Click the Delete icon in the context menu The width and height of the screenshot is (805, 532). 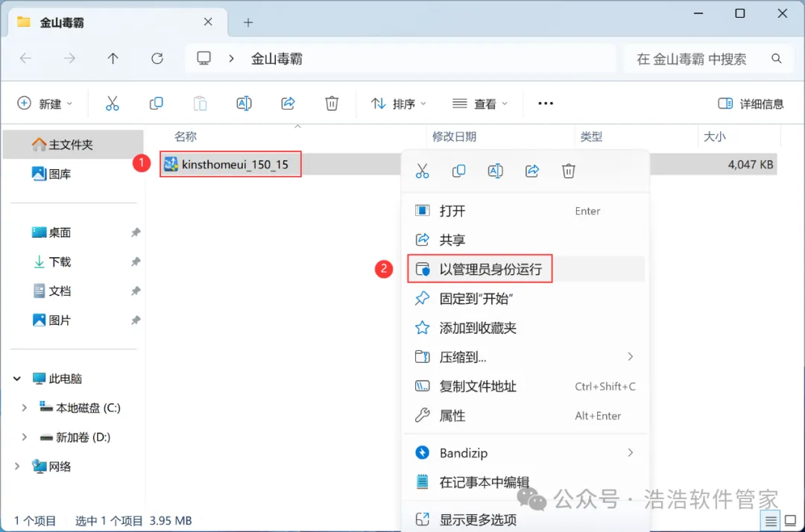tap(568, 171)
